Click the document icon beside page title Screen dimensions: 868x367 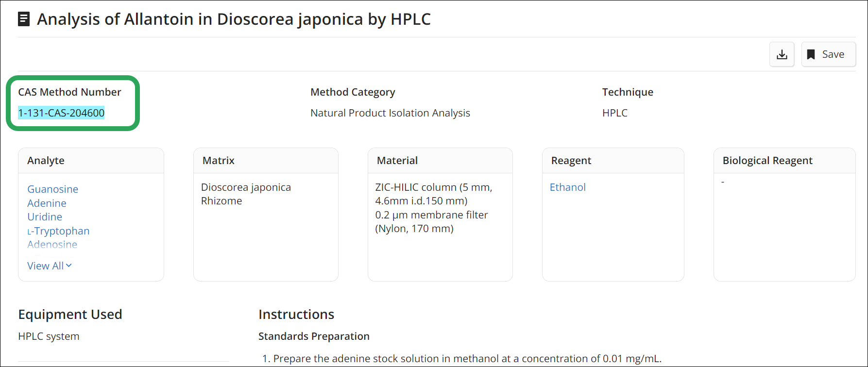(23, 19)
